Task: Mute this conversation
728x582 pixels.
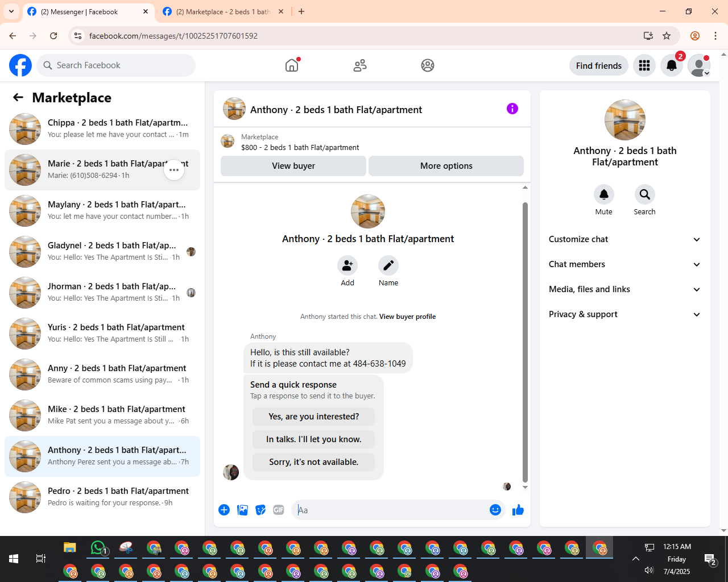Action: 604,194
